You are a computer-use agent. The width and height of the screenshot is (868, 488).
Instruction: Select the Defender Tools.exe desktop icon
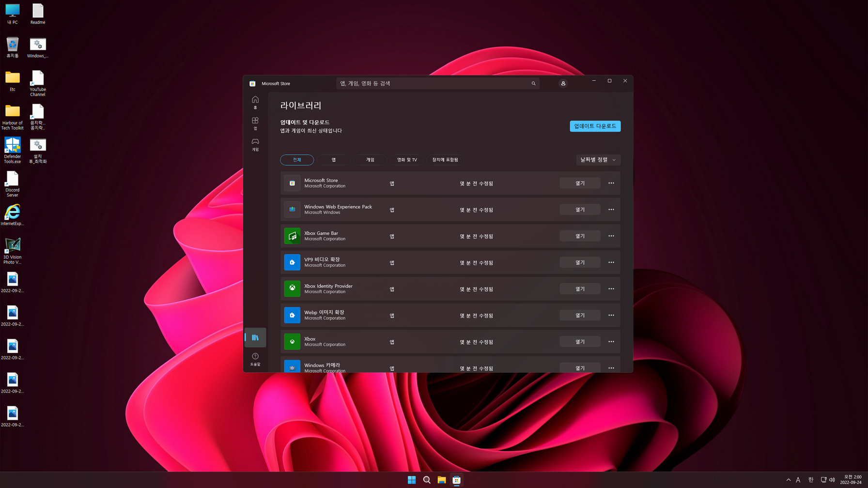(x=13, y=150)
